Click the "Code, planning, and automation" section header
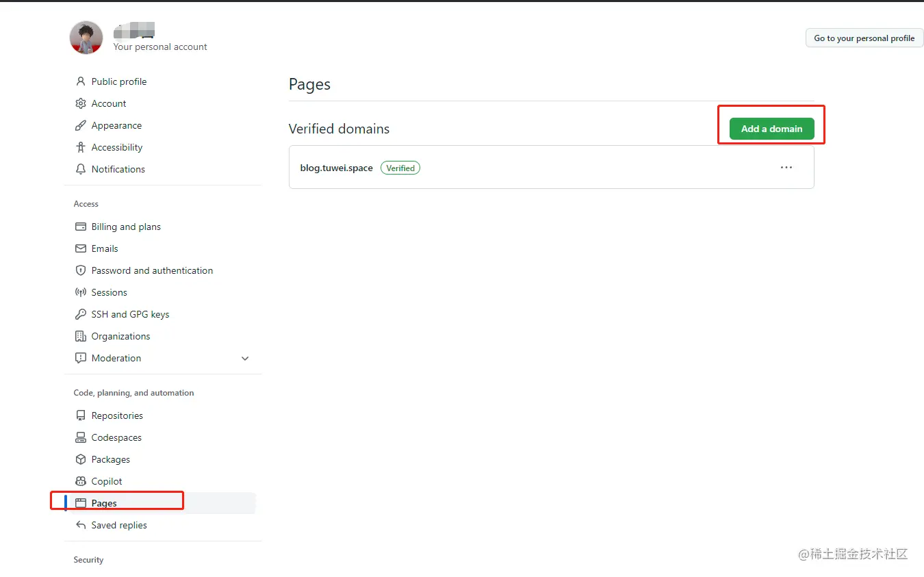Screen dimensions: 924x577 click(x=133, y=393)
